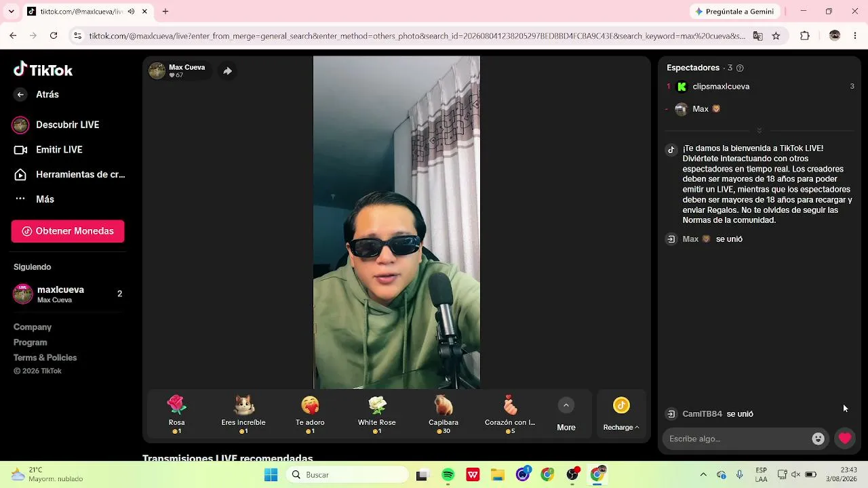Click the translate page icon
868x488 pixels.
pyautogui.click(x=758, y=36)
